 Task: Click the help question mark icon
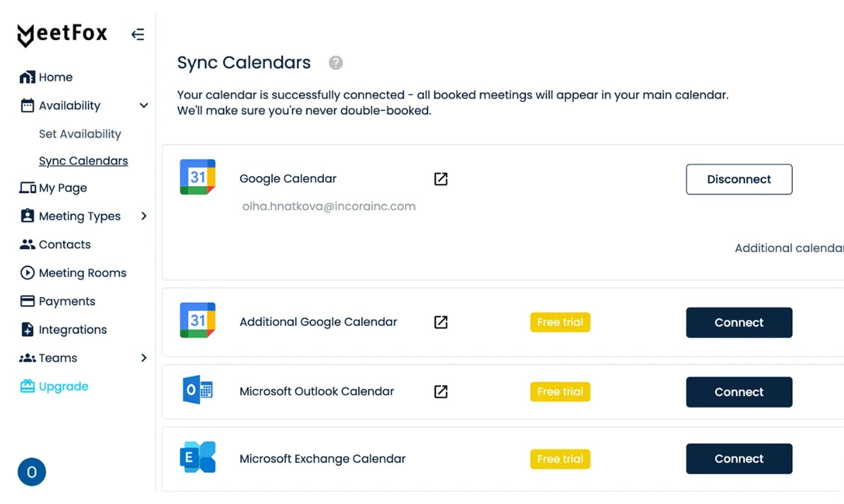tap(336, 63)
